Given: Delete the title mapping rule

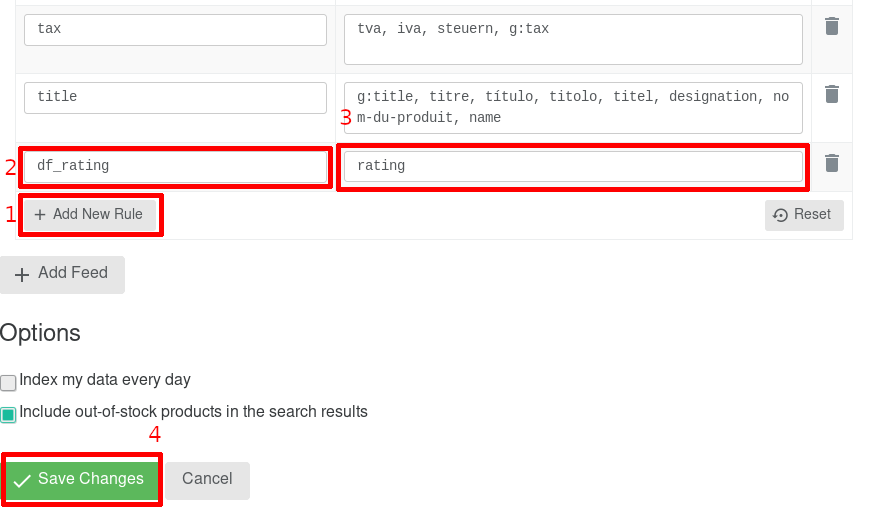Looking at the screenshot, I should [831, 95].
